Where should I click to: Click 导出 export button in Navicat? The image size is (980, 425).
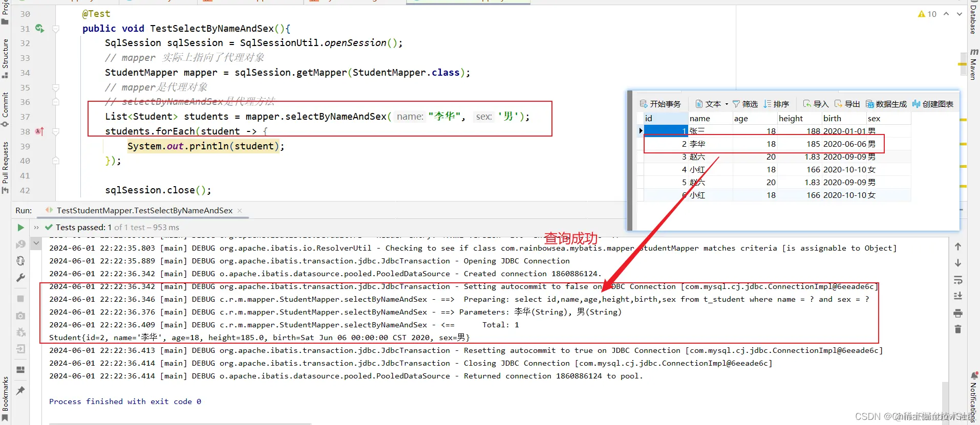(x=847, y=104)
